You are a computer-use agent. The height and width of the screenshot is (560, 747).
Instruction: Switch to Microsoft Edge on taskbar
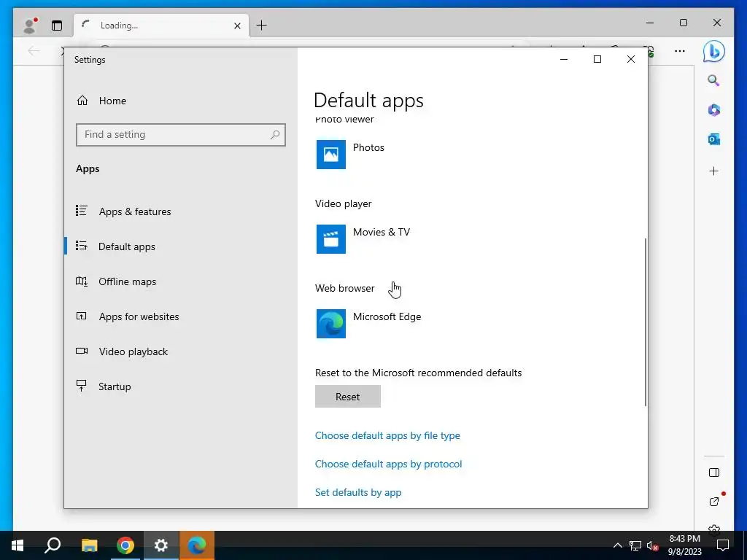point(197,545)
